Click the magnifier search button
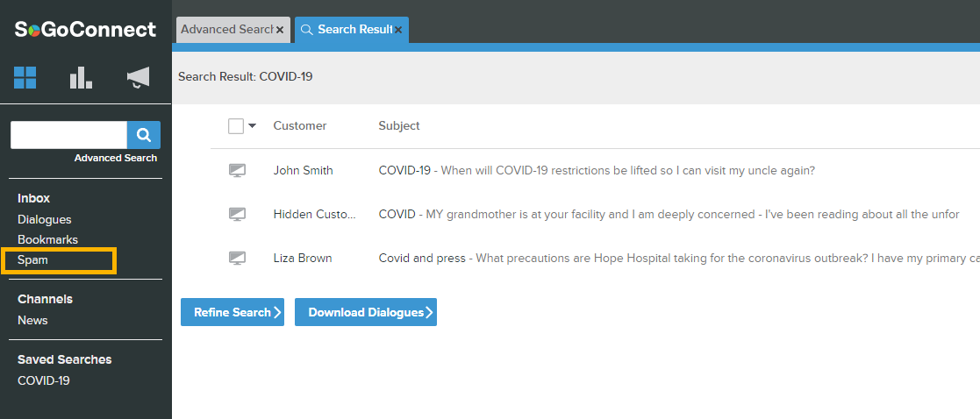The width and height of the screenshot is (980, 419). pos(144,135)
